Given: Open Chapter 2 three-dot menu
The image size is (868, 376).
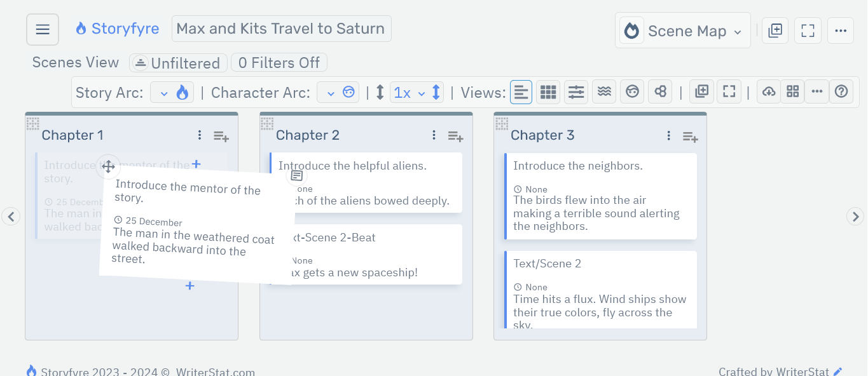Looking at the screenshot, I should coord(434,135).
